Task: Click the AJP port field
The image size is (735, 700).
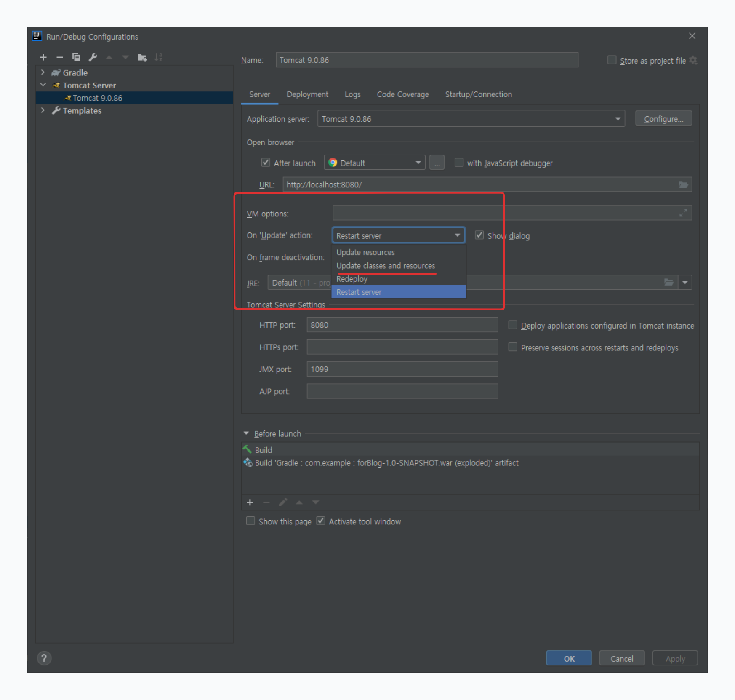Action: tap(402, 391)
